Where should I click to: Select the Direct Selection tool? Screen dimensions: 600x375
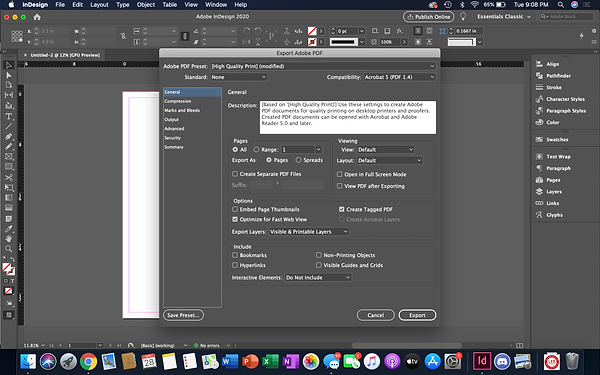(8, 75)
